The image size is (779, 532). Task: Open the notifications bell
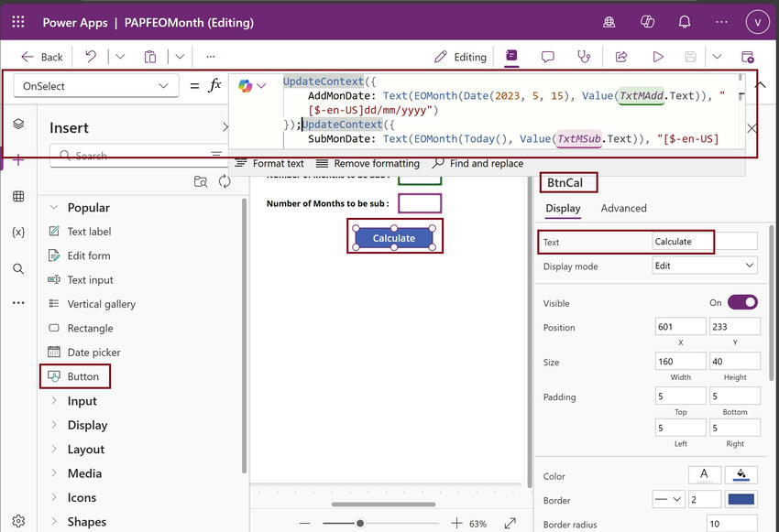[x=685, y=22]
